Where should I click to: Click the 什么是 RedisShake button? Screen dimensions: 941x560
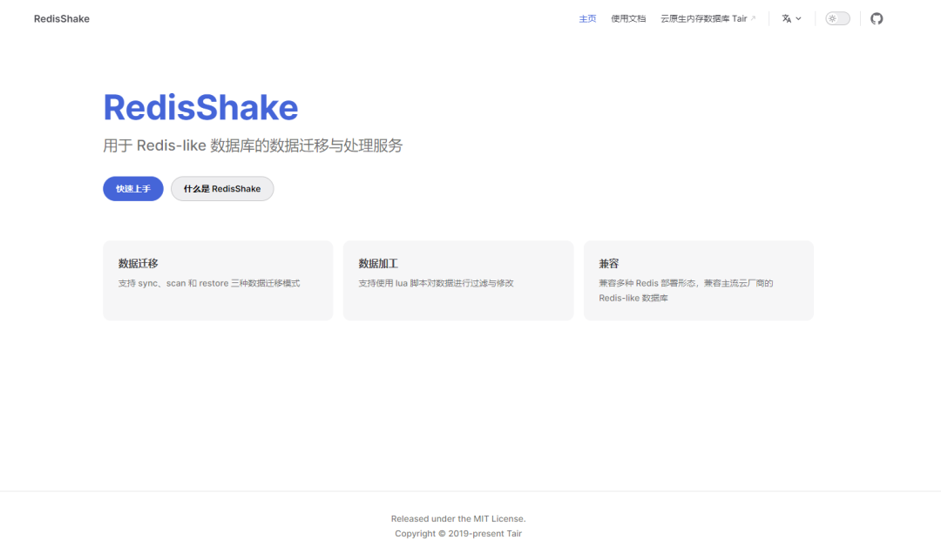pyautogui.click(x=222, y=189)
